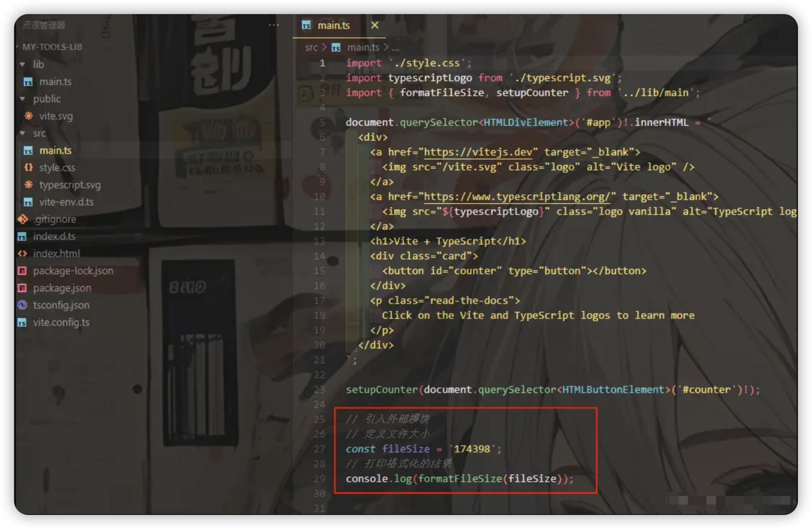Click the TS icon in the breadcrumb
The width and height of the screenshot is (812, 529).
coord(336,48)
